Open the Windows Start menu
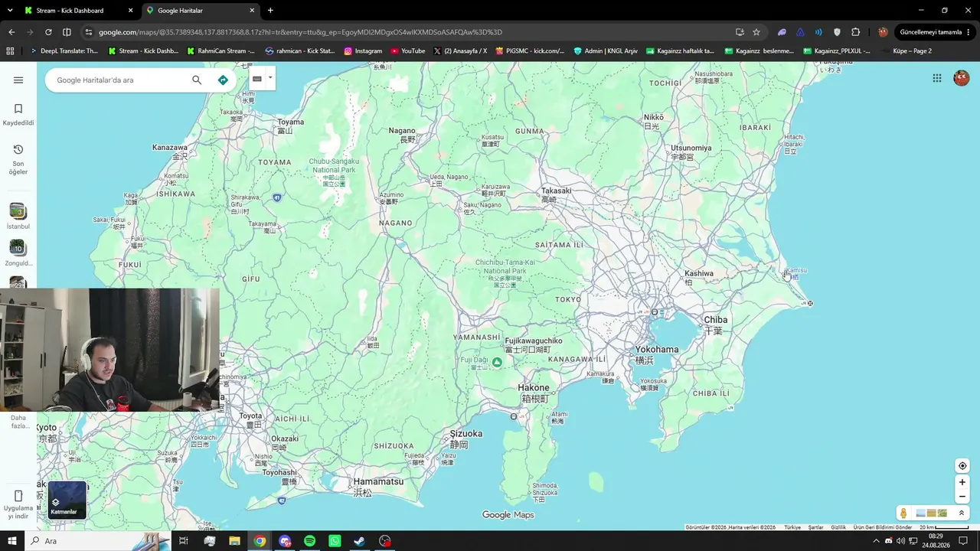This screenshot has width=980, height=551. (x=12, y=541)
